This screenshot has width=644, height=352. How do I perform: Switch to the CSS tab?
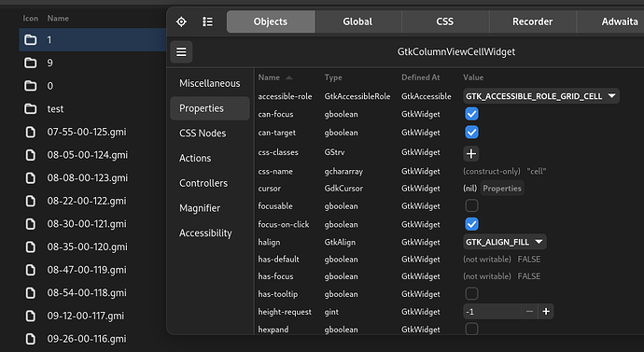[445, 21]
